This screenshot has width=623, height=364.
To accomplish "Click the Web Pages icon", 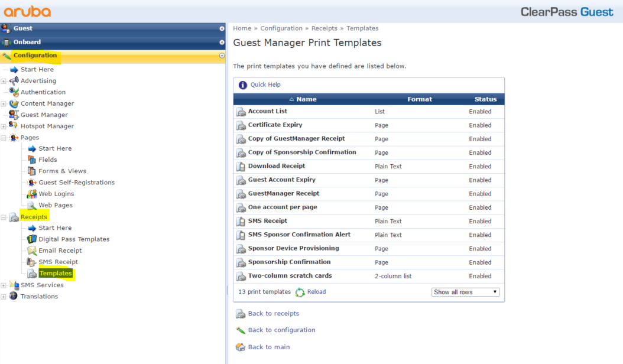I will point(32,205).
